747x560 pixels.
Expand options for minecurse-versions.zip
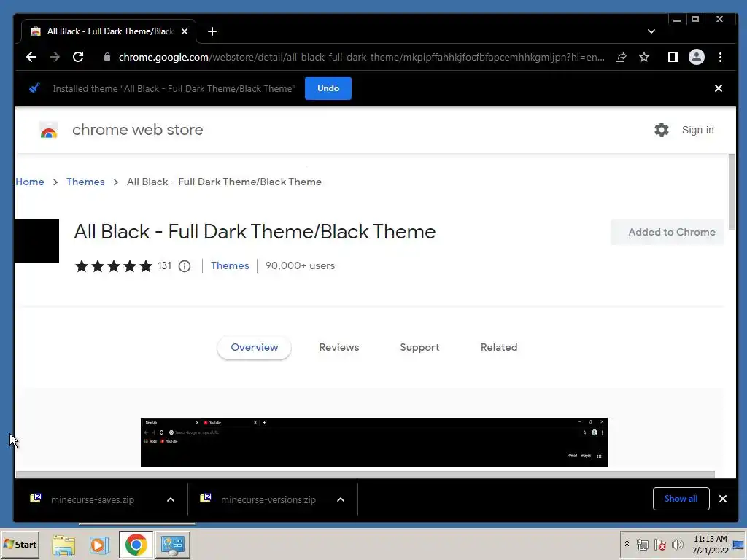341,499
